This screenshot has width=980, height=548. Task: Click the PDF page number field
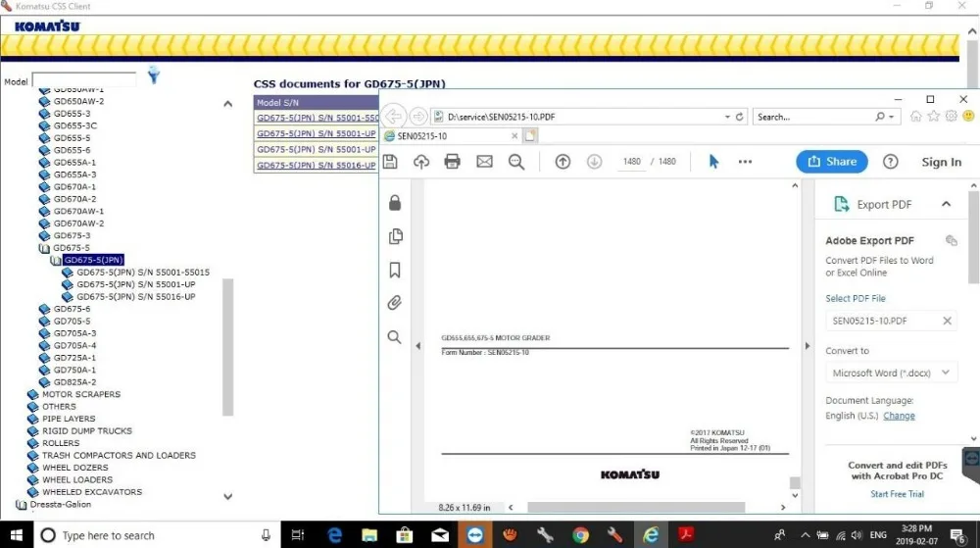coord(632,161)
